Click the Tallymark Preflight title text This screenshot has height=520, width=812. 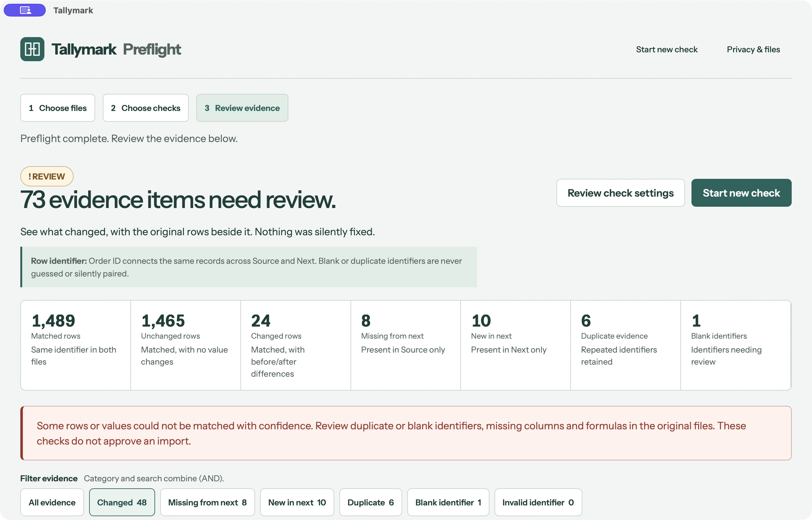(x=116, y=49)
